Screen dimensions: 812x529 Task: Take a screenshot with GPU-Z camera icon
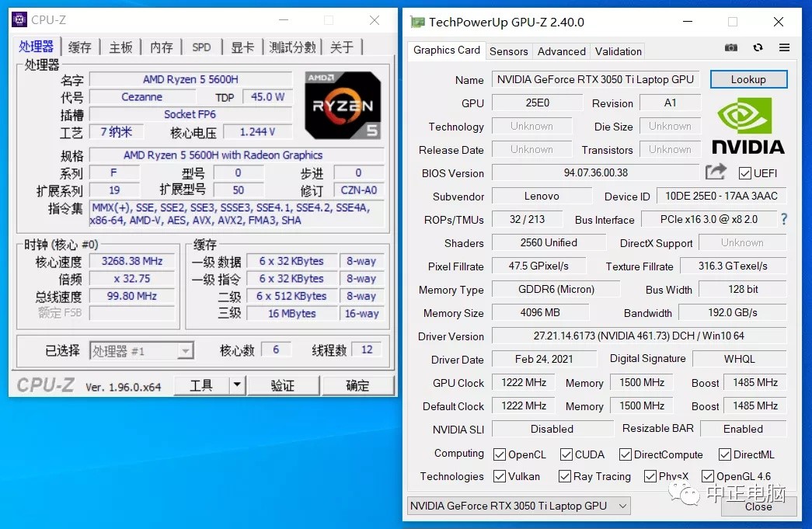click(730, 47)
